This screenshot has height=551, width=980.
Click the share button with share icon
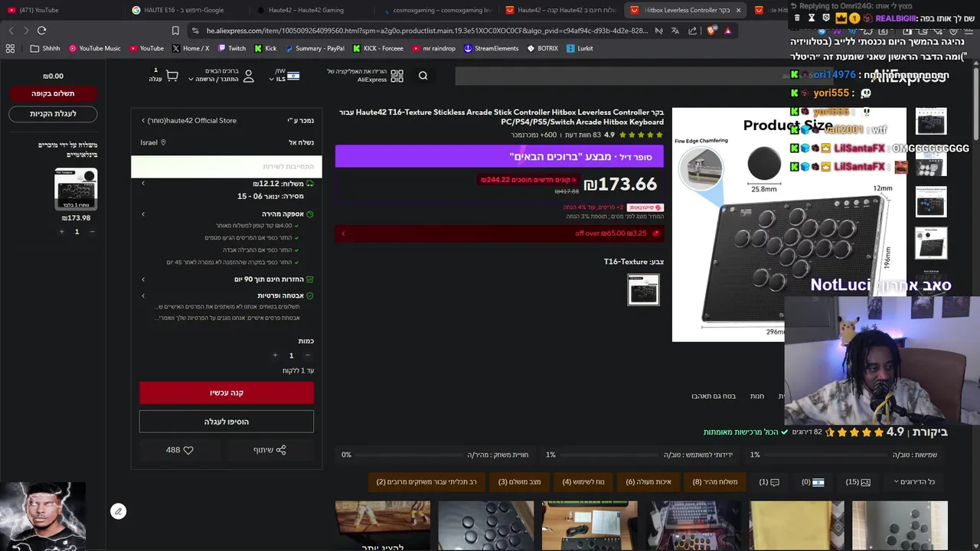point(269,450)
